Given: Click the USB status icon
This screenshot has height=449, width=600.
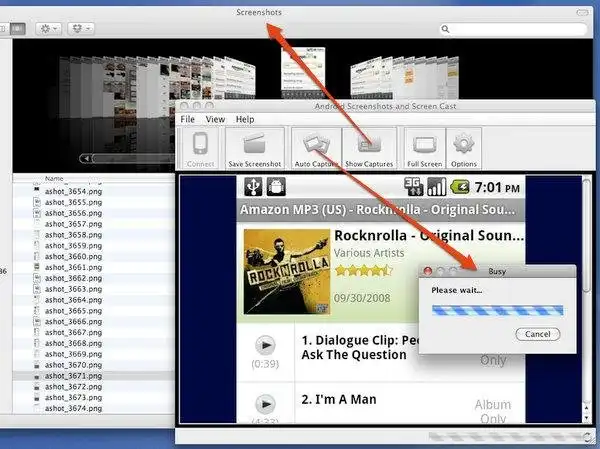Looking at the screenshot, I should [253, 187].
